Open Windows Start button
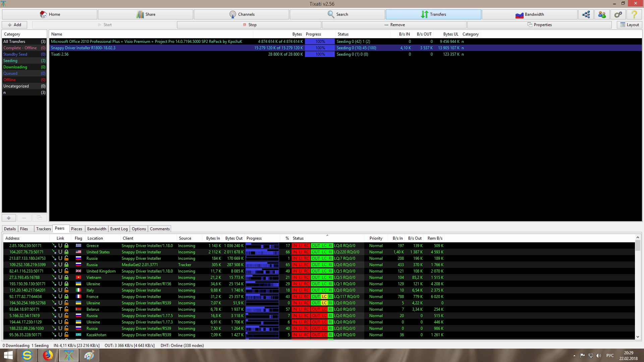The height and width of the screenshot is (362, 644). pos(8,355)
